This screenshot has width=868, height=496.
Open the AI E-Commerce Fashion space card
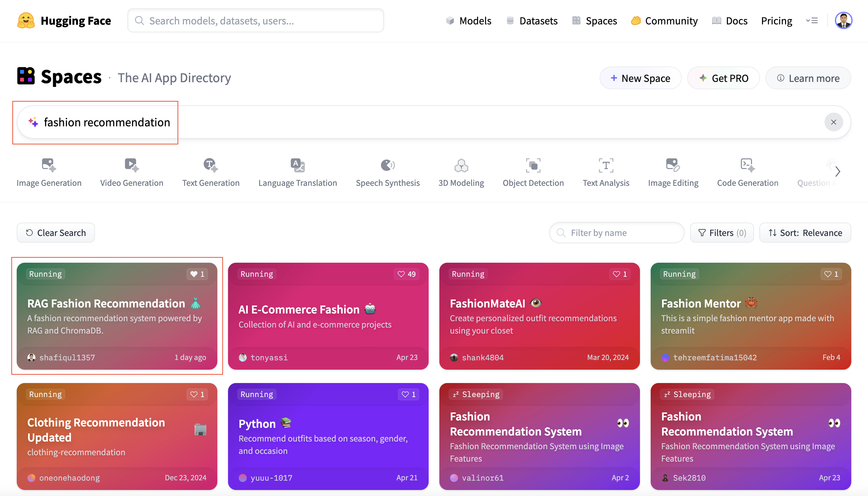pyautogui.click(x=328, y=316)
